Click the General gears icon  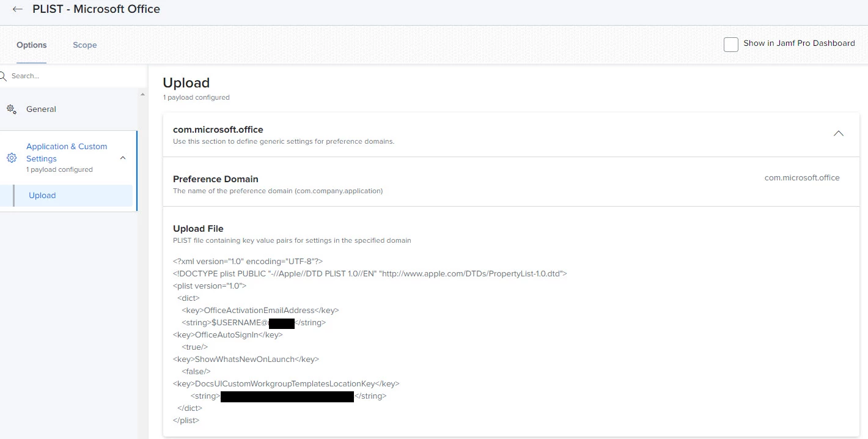click(12, 109)
